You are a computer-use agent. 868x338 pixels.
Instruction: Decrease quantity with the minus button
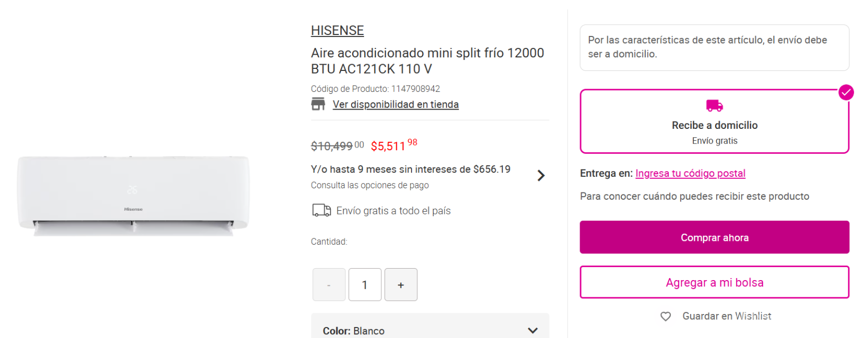coord(329,285)
